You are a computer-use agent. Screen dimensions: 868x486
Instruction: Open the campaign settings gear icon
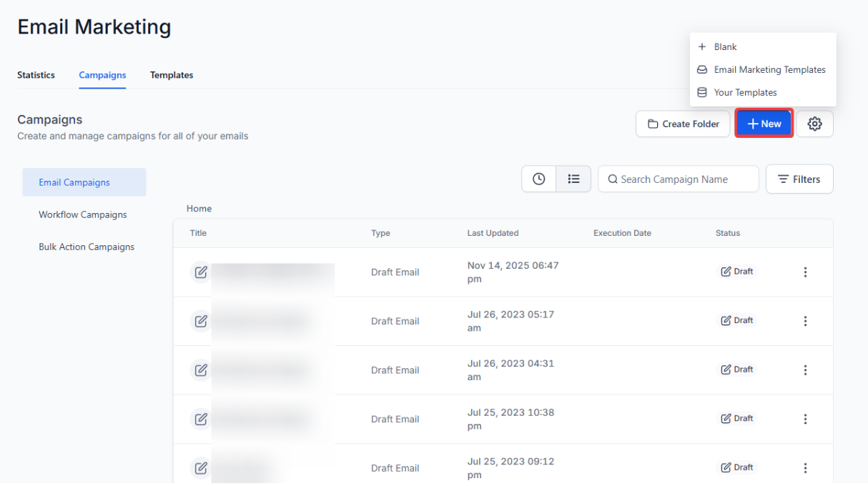[814, 124]
